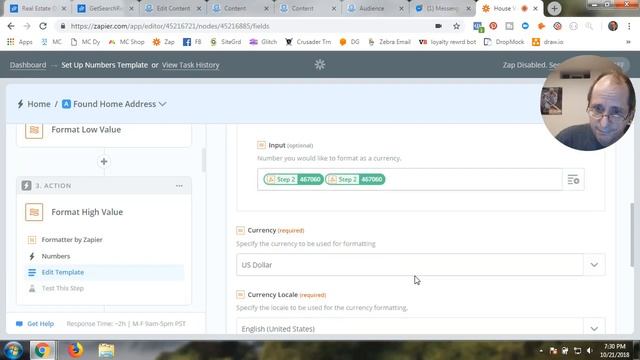Open the Numbers substep
The image size is (640, 360).
56,256
